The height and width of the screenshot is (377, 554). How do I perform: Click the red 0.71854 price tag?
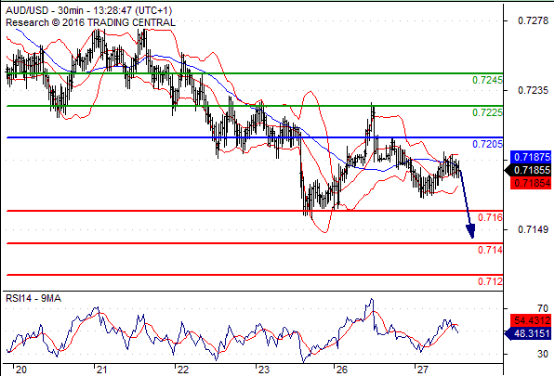point(530,183)
